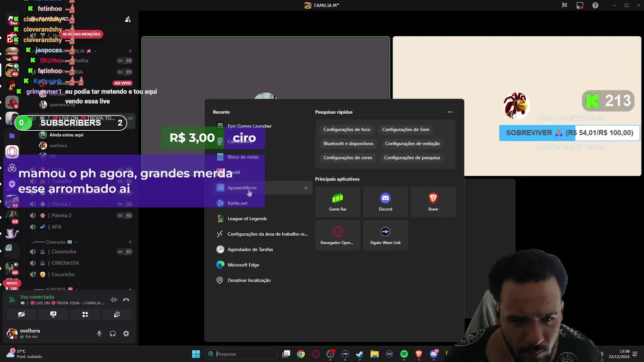Viewport: 644px width, 362px height.
Task: Deafen Discord with headphones icon
Action: click(x=113, y=333)
